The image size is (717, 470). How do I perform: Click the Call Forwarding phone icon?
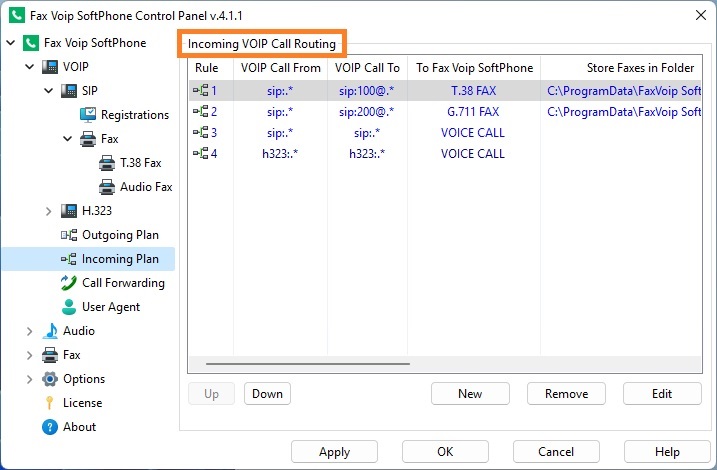click(69, 283)
